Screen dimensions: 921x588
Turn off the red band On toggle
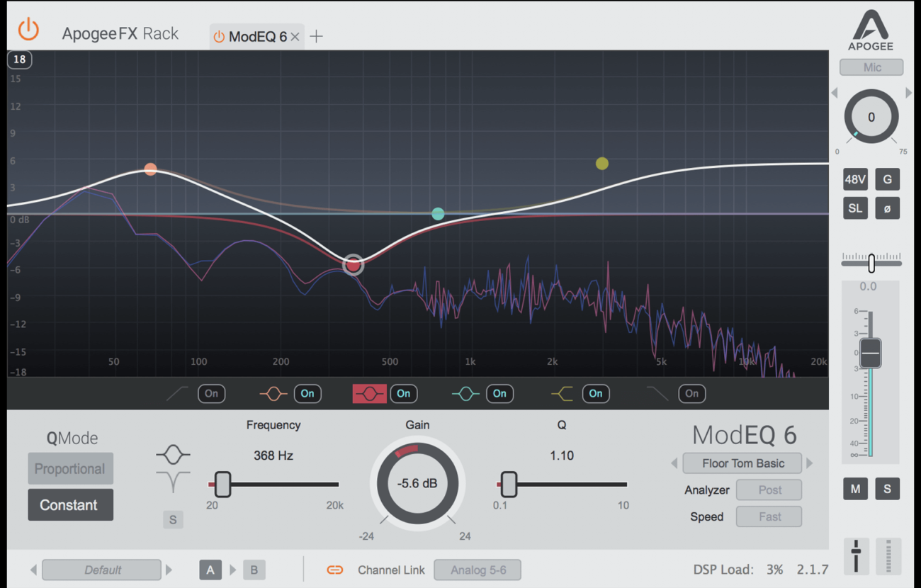[x=404, y=393]
